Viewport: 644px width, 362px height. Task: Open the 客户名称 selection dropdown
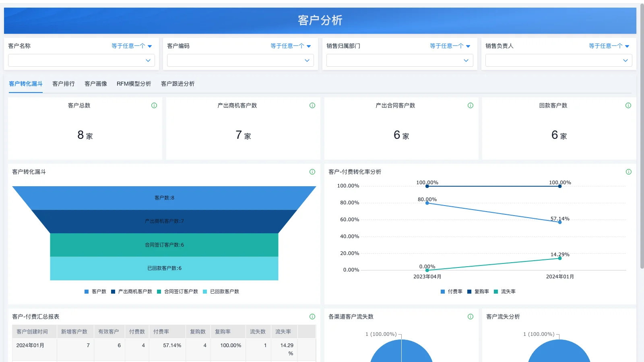[x=81, y=60]
